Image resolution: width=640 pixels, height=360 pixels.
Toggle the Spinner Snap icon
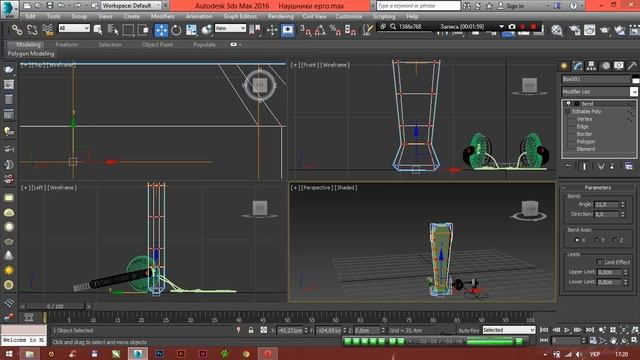pyautogui.click(x=350, y=30)
